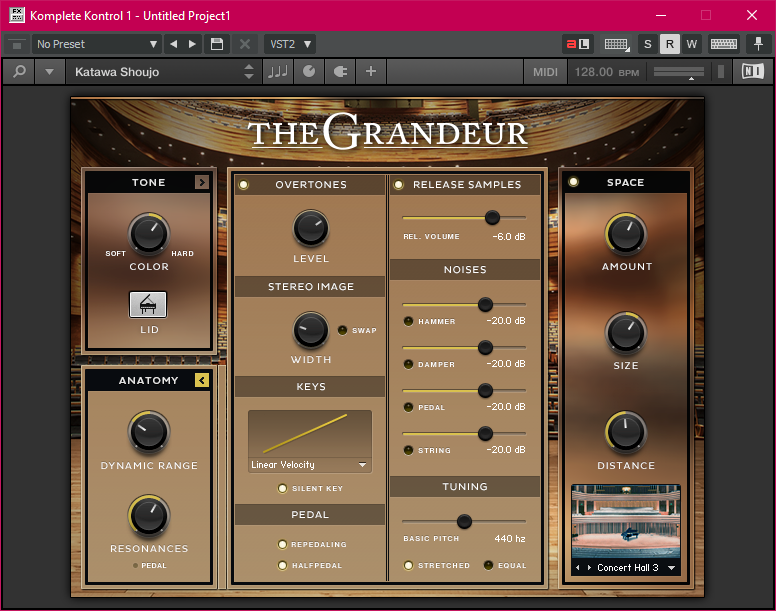Screen dimensions: 776x611
Task: Click the Hammer noise slider handle
Action: click(485, 304)
